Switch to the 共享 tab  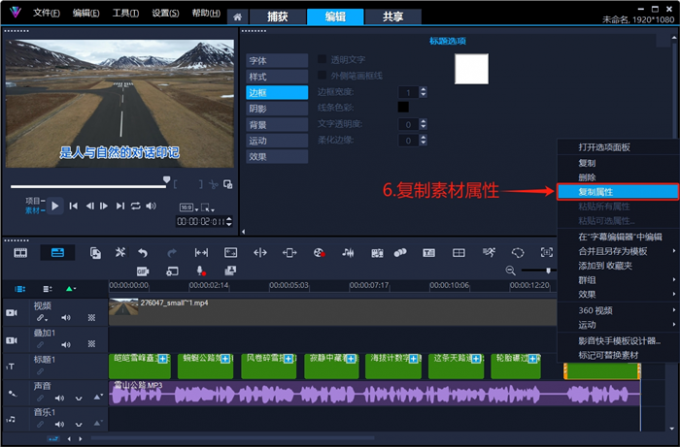[x=393, y=17]
